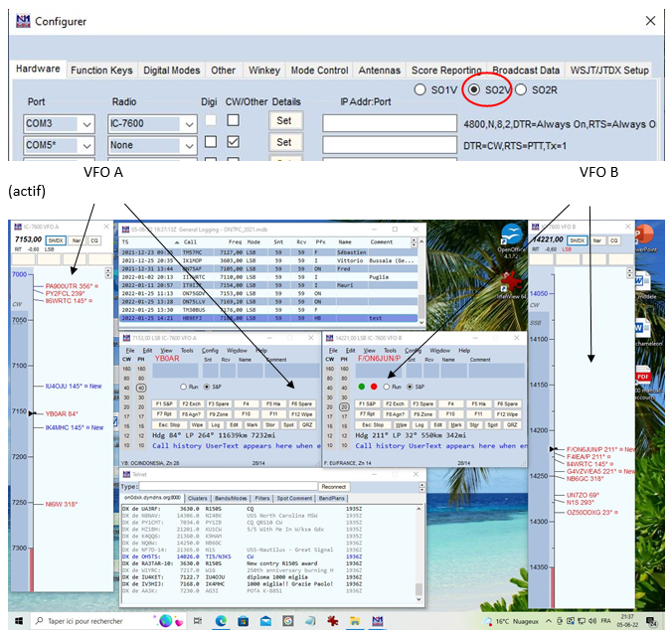Click the red IrfanView taskbar icon

pos(332,621)
